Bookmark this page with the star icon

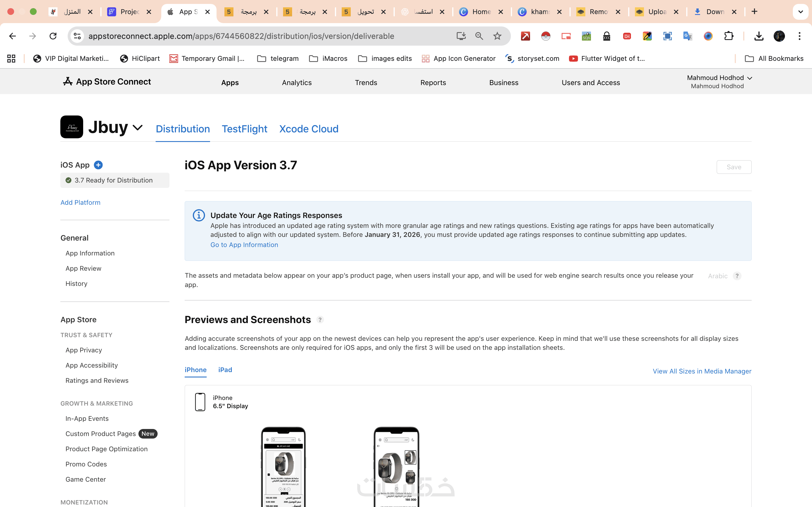coord(497,36)
